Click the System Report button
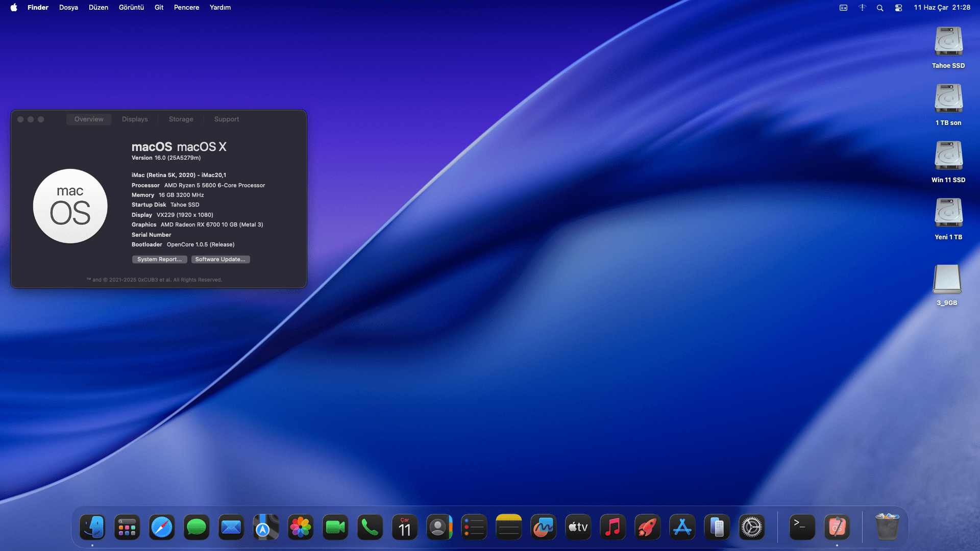The image size is (980, 551). point(159,260)
